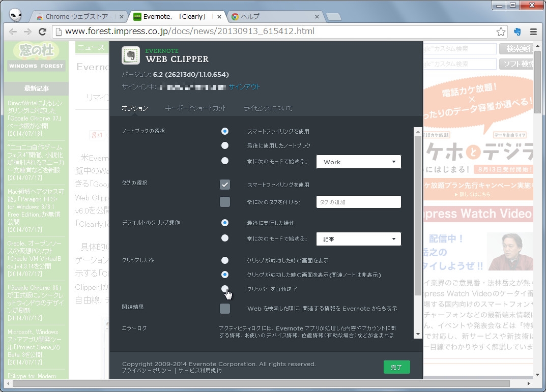The height and width of the screenshot is (392, 546).
Task: Enable the 常に次のタグを付ける checkbox
Action: [225, 202]
